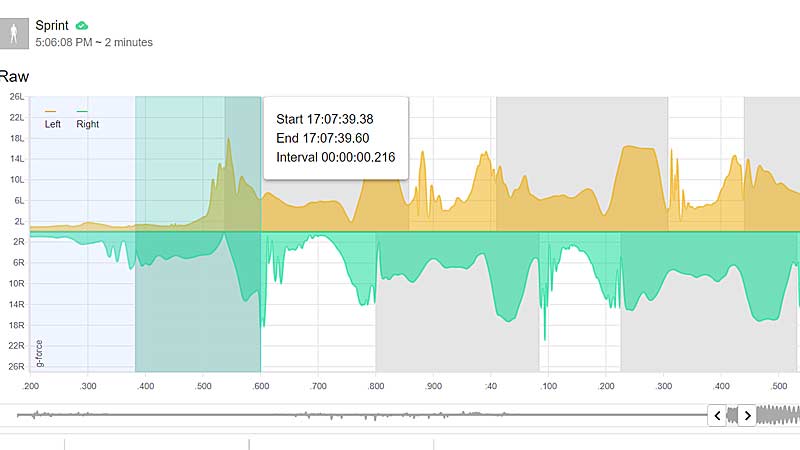Click the 10L y-axis label
The width and height of the screenshot is (800, 450).
tap(17, 180)
